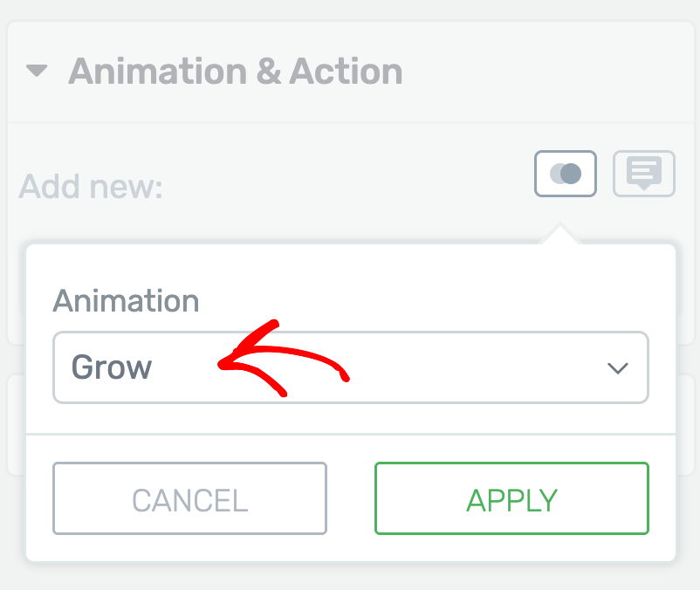
Task: Click the CANCEL button
Action: (189, 498)
